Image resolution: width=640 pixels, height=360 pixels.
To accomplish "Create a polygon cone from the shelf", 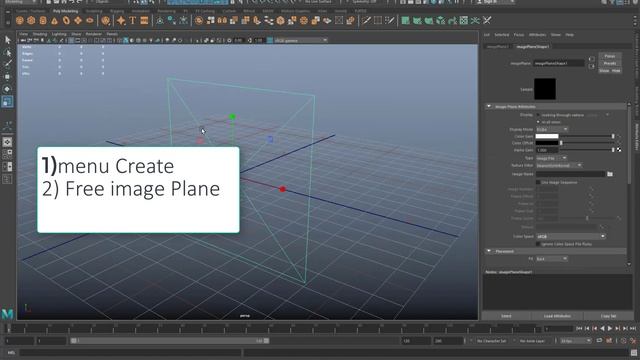I will pyautogui.click(x=54, y=20).
